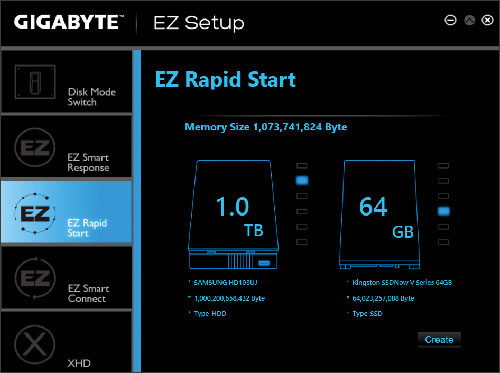Image resolution: width=500 pixels, height=373 pixels.
Task: Select the bottom indicator beside the SSD
Action: pos(443,242)
